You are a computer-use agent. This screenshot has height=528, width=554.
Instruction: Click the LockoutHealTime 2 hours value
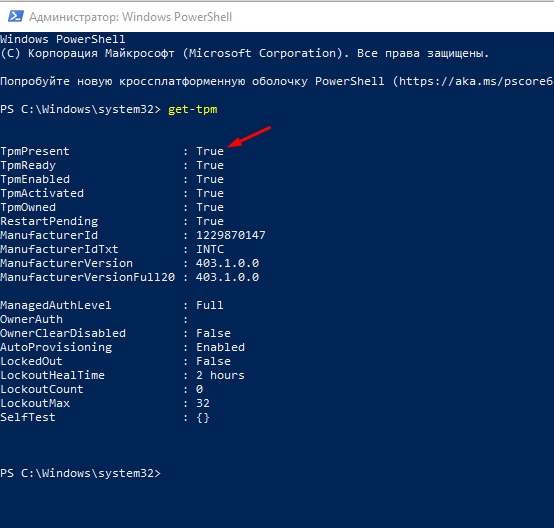[220, 375]
